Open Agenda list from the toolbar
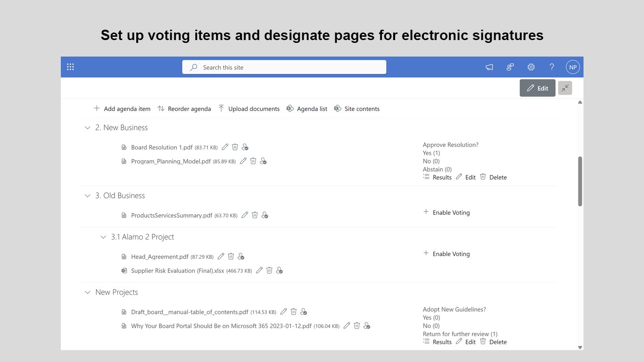644x362 pixels. [307, 109]
